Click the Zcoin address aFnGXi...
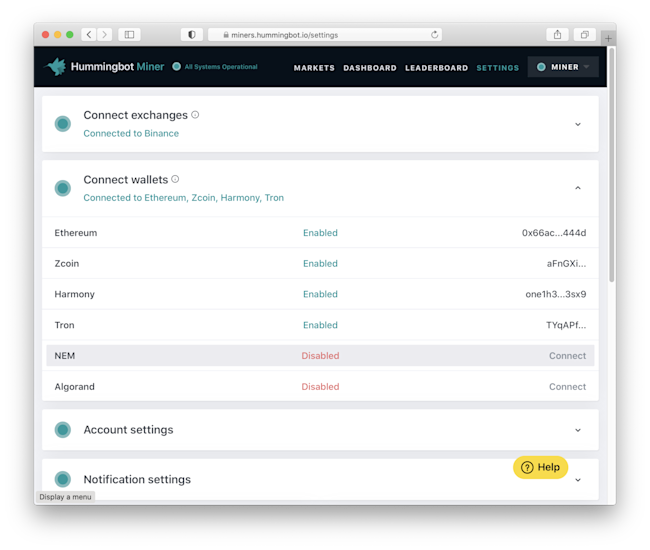The width and height of the screenshot is (650, 550). tap(566, 264)
